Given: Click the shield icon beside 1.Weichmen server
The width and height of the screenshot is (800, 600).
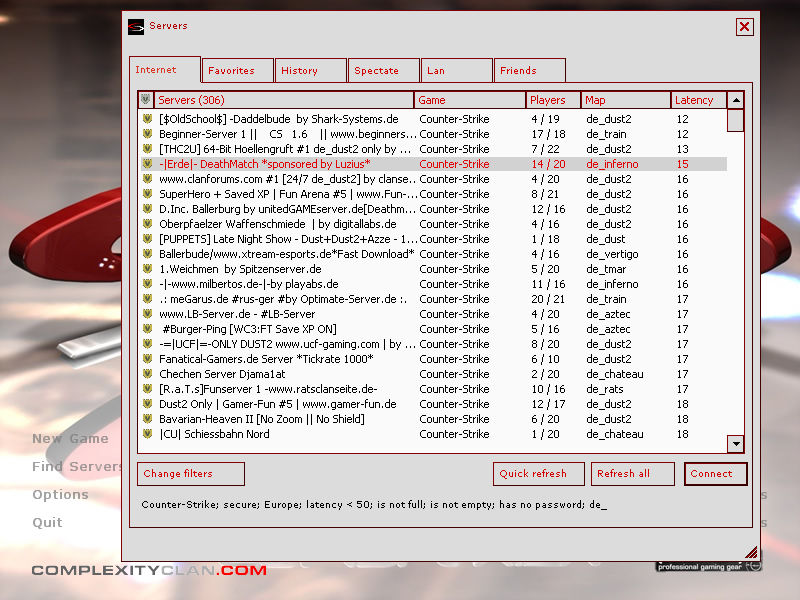Looking at the screenshot, I should click(146, 269).
